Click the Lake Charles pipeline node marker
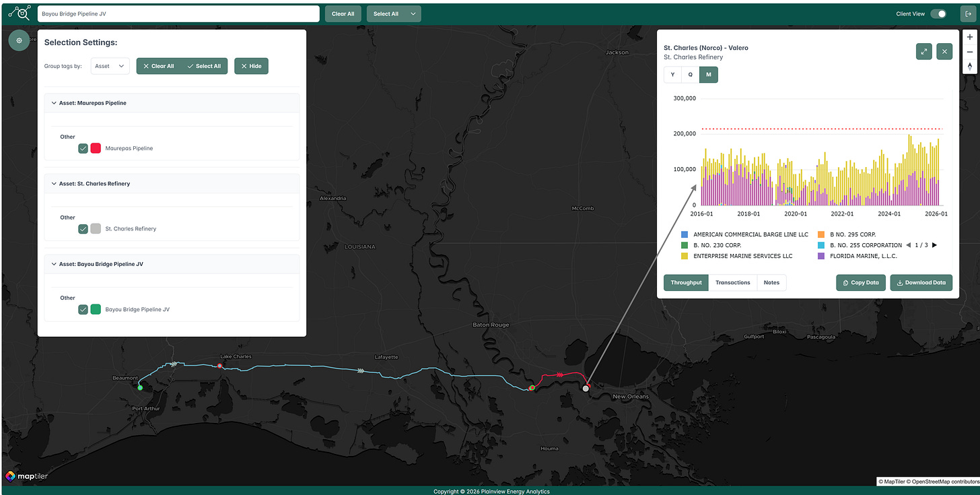This screenshot has height=495, width=980. [x=219, y=366]
